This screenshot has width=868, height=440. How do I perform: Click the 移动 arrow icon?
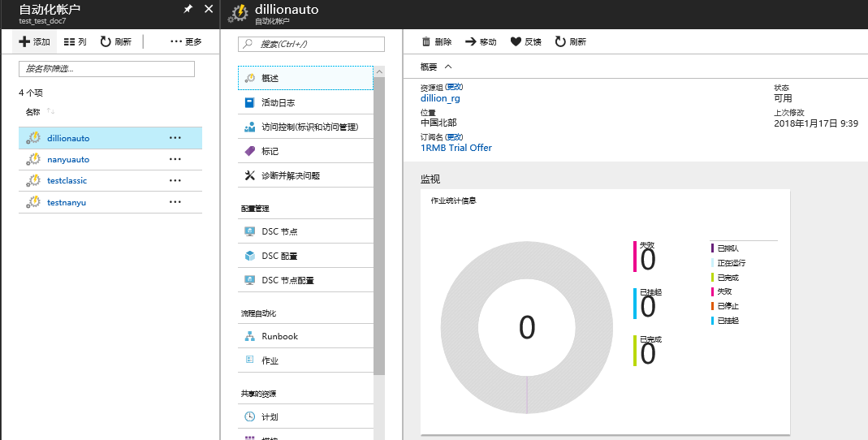pyautogui.click(x=470, y=41)
